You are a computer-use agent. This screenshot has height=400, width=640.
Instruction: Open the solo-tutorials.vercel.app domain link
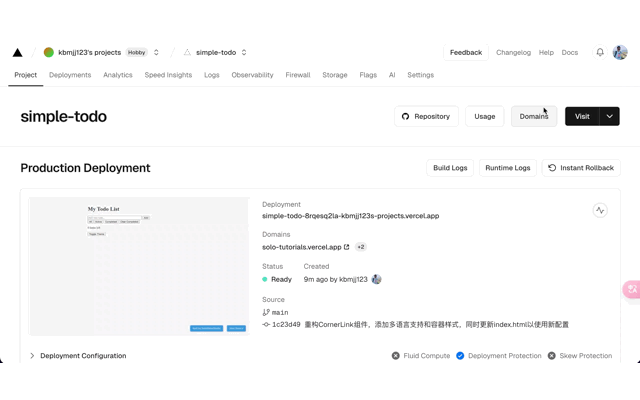pyautogui.click(x=301, y=247)
